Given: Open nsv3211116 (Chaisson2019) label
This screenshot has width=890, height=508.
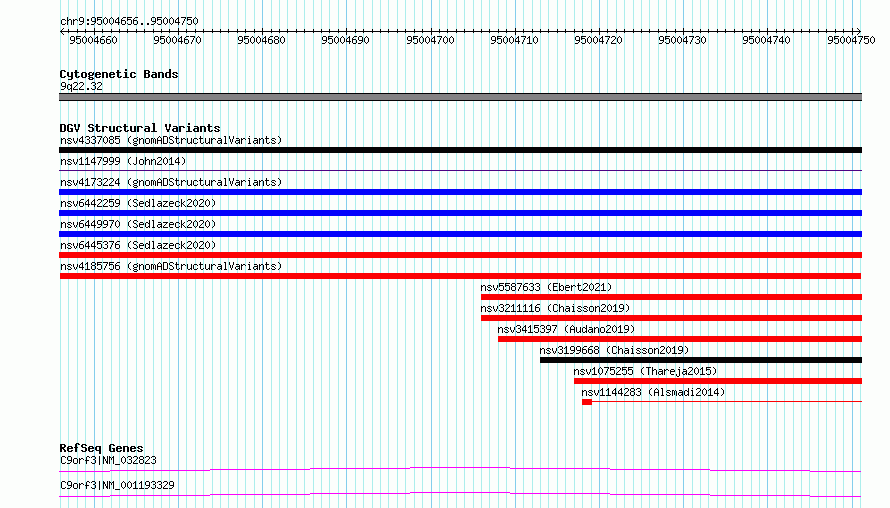Looking at the screenshot, I should coord(555,308).
